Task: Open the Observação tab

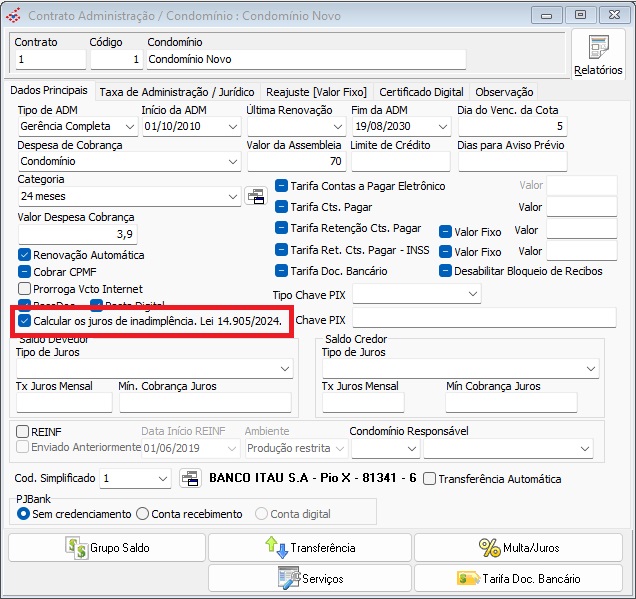Action: point(504,92)
